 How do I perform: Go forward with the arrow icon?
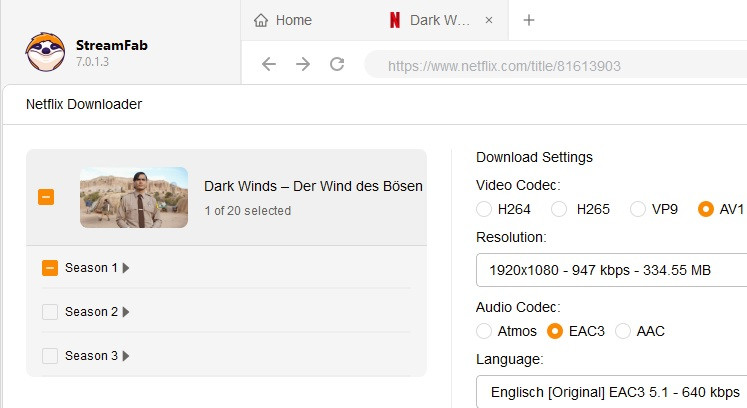coord(303,64)
